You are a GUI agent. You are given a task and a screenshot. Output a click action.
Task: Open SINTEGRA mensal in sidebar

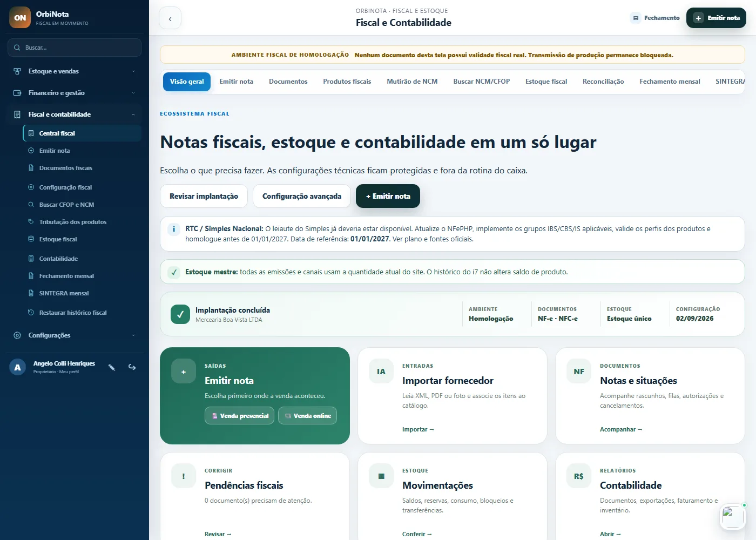click(82, 293)
